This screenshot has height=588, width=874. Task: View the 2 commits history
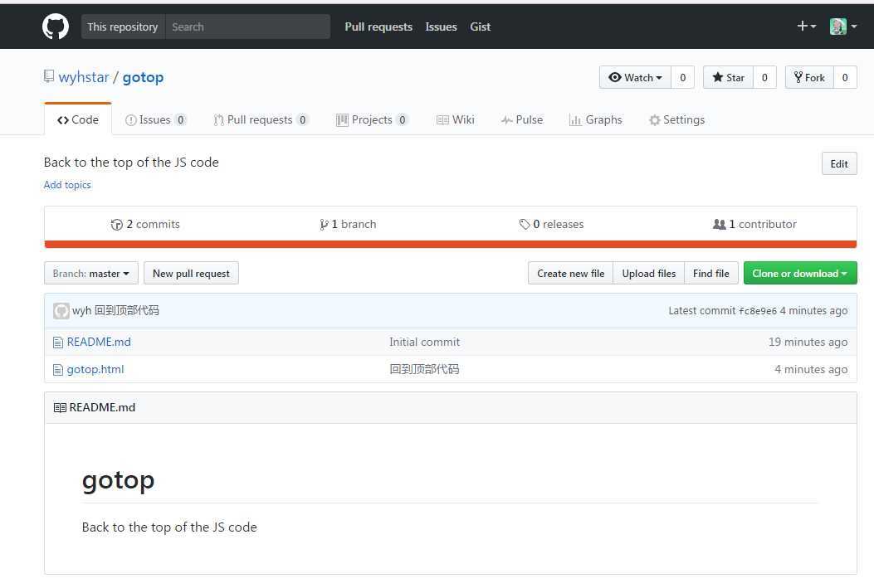[x=145, y=224]
